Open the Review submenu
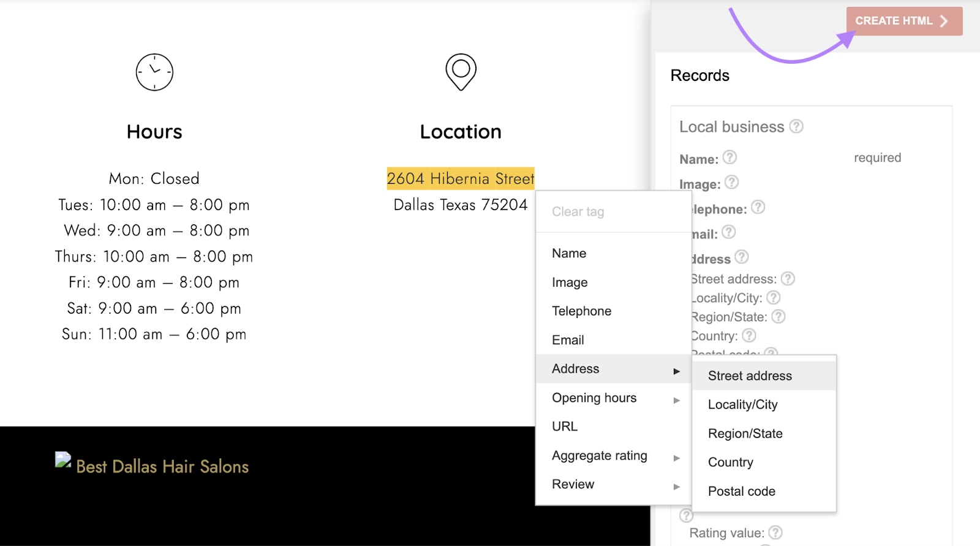 tap(676, 487)
